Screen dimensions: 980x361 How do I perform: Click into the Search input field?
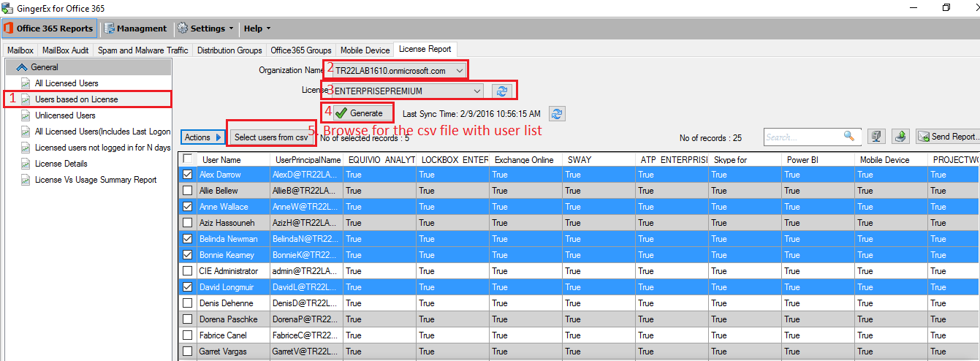[802, 137]
